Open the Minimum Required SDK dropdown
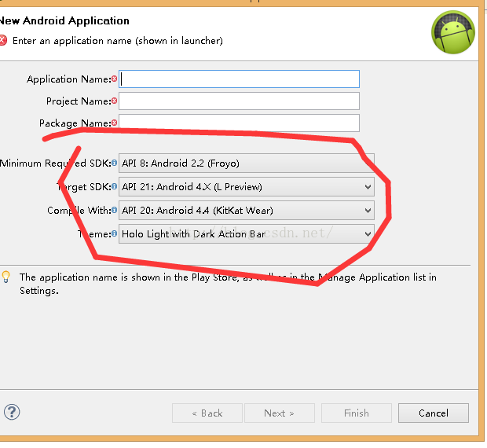The image size is (487, 448). point(247,163)
